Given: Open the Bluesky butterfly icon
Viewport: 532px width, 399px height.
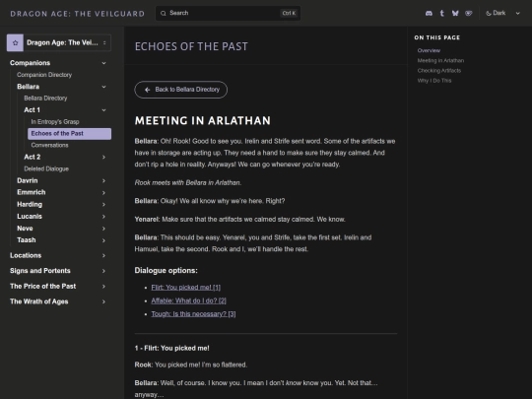Looking at the screenshot, I should [455, 13].
